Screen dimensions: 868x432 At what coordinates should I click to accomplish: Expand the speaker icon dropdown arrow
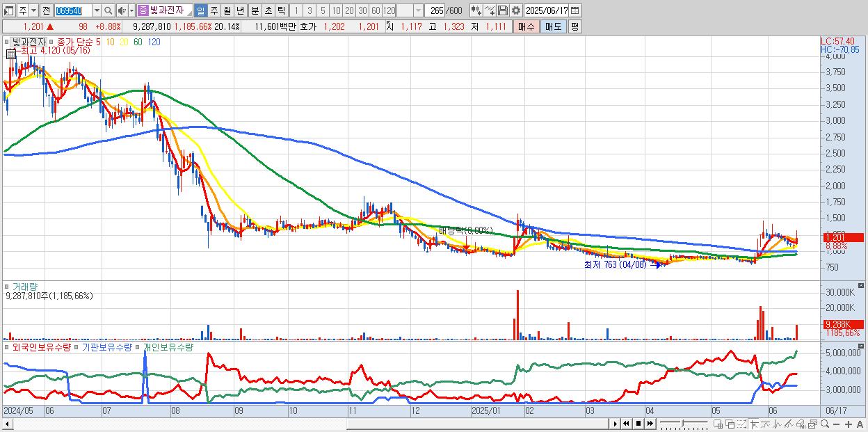pos(131,10)
